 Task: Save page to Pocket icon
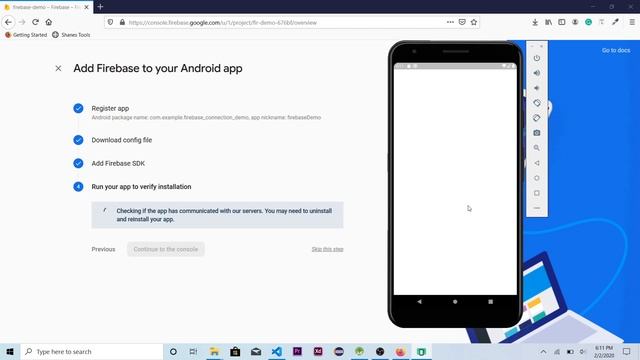[x=462, y=22]
